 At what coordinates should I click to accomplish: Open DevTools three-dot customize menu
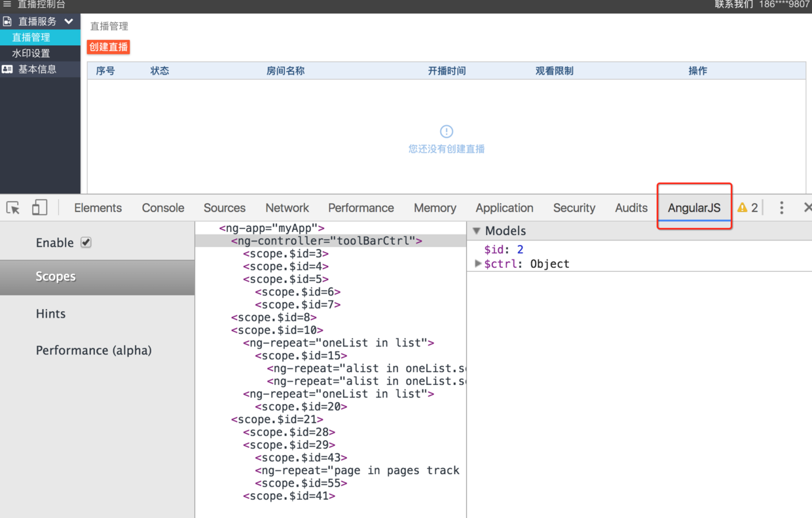[781, 208]
